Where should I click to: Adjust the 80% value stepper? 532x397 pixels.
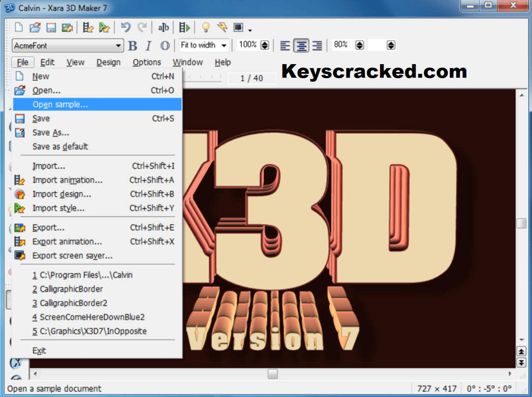coord(359,45)
